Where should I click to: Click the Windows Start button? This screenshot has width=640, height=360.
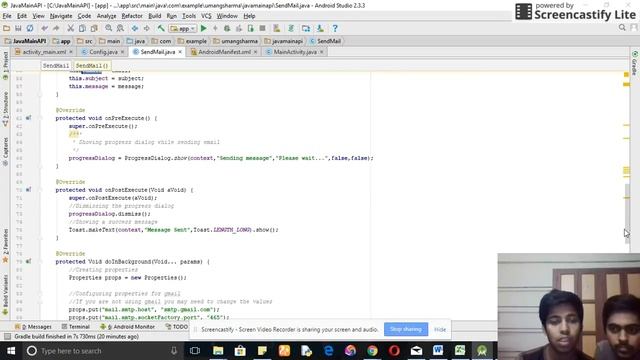click(x=11, y=351)
